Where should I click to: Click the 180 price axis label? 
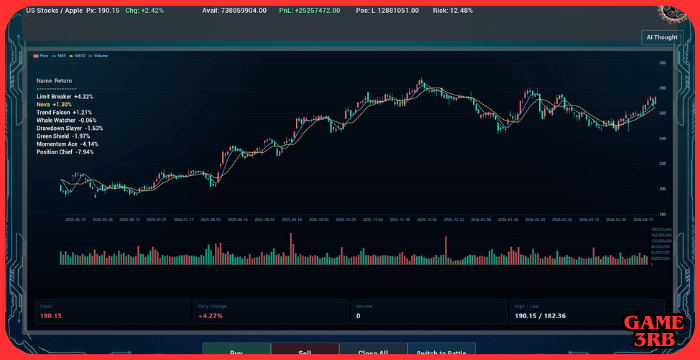662,214
